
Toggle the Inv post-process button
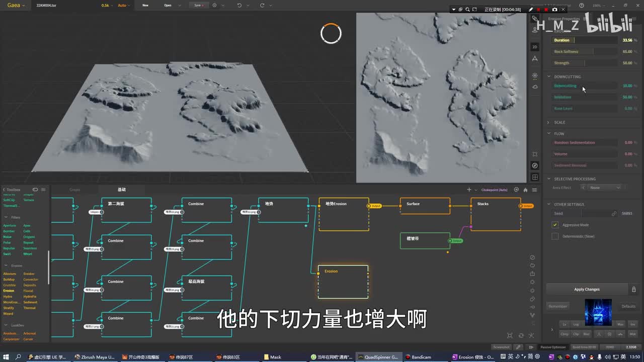pyautogui.click(x=632, y=324)
